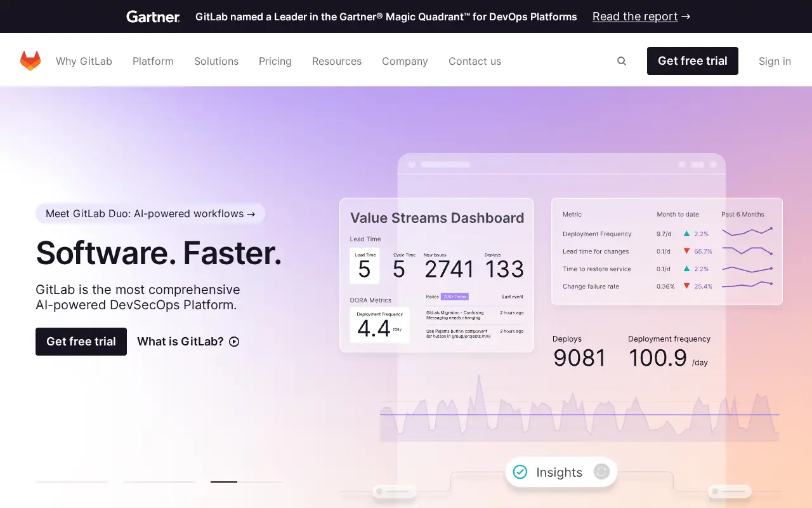Viewport: 812px width, 508px height.
Task: Open the Company menu
Action: tap(405, 61)
